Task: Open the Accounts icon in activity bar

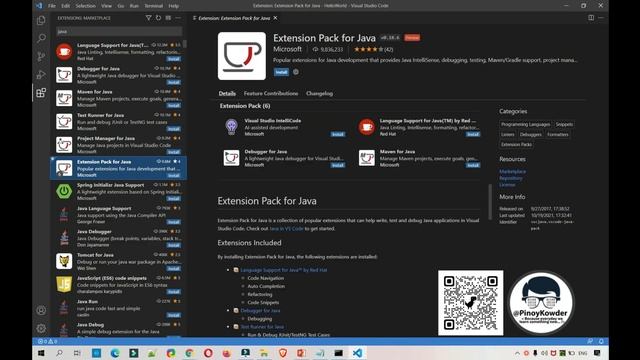Action: 41,310
